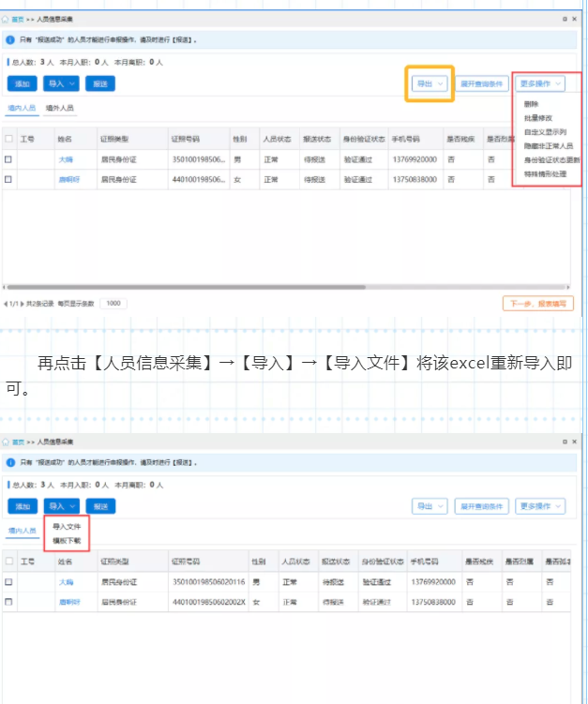Check the second row's checkbox in the lower table
Image resolution: width=588 pixels, height=704 pixels.
(8, 601)
